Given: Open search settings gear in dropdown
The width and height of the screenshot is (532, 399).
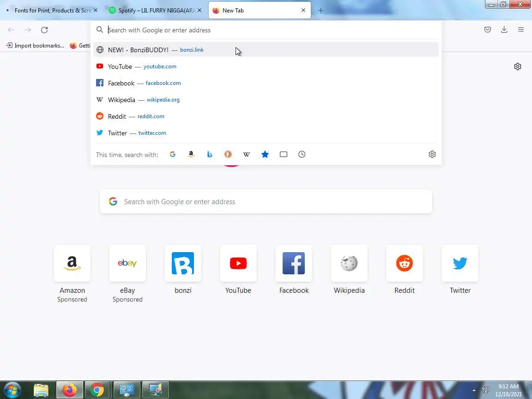Looking at the screenshot, I should click(432, 154).
